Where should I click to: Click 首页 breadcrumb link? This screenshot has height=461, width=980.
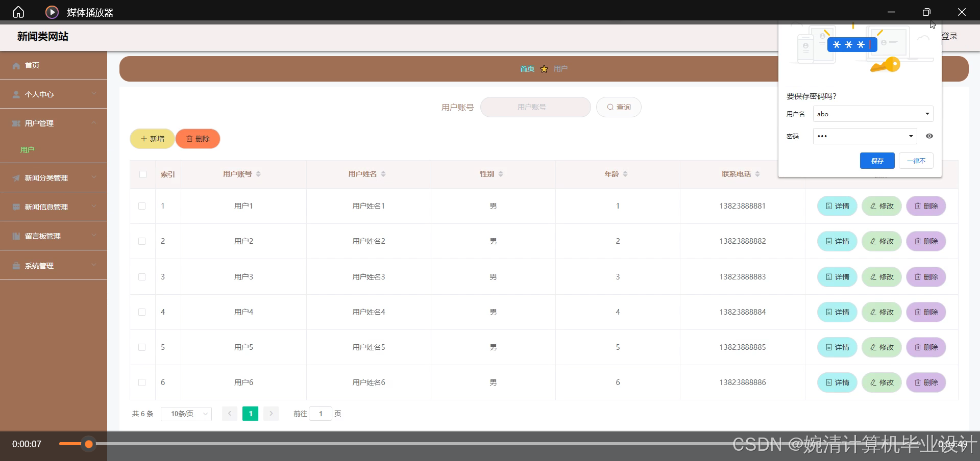click(x=527, y=69)
